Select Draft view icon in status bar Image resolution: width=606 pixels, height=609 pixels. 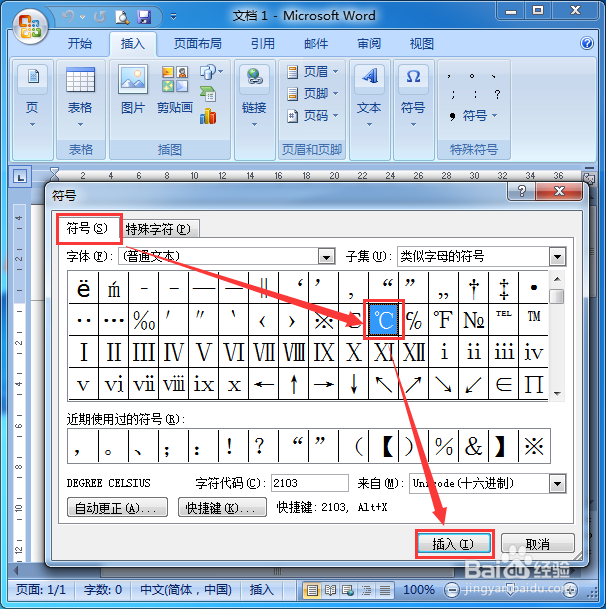385,590
